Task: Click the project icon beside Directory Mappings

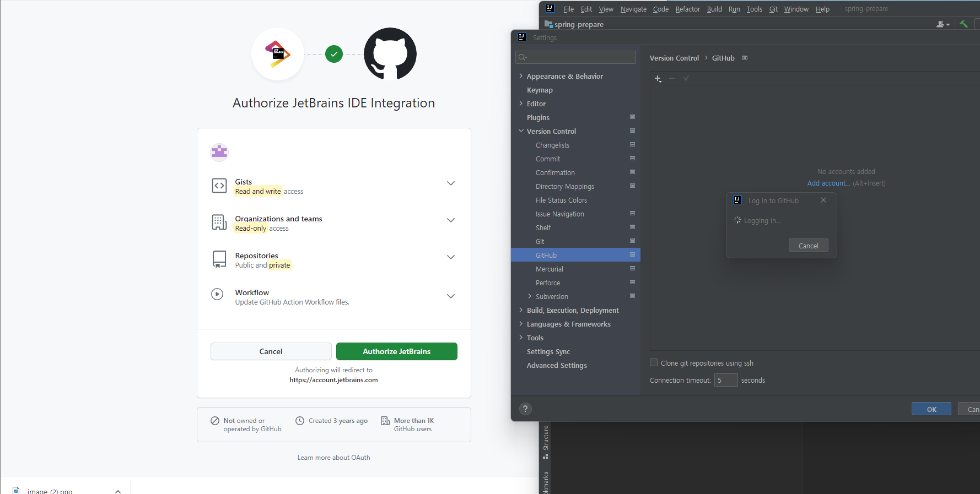Action: click(x=633, y=186)
